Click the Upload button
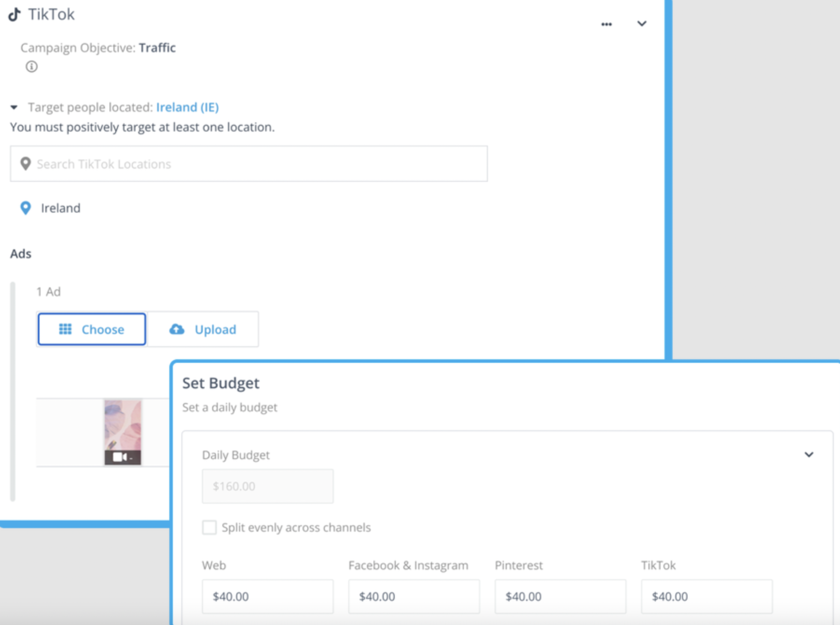 pyautogui.click(x=203, y=329)
